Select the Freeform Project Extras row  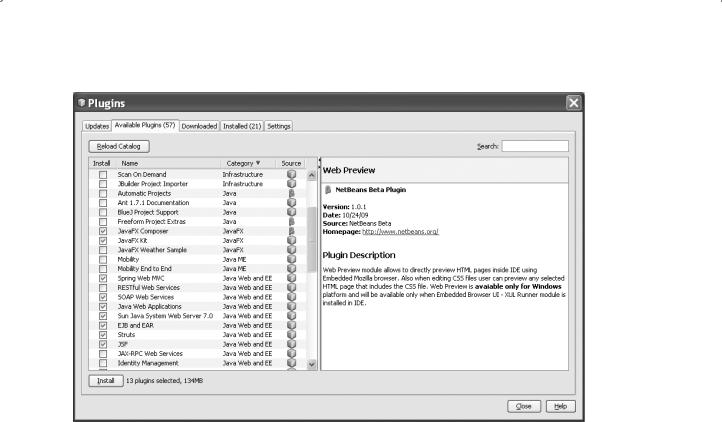[198, 222]
